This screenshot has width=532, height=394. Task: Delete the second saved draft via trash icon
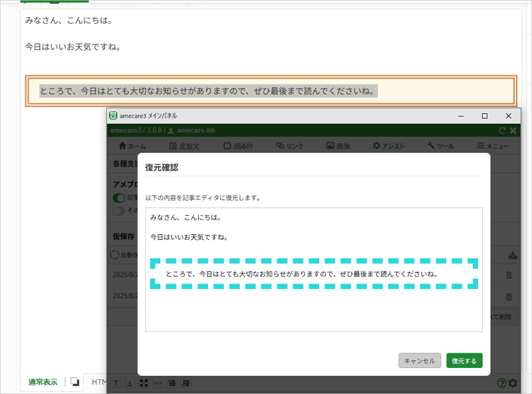pos(509,297)
